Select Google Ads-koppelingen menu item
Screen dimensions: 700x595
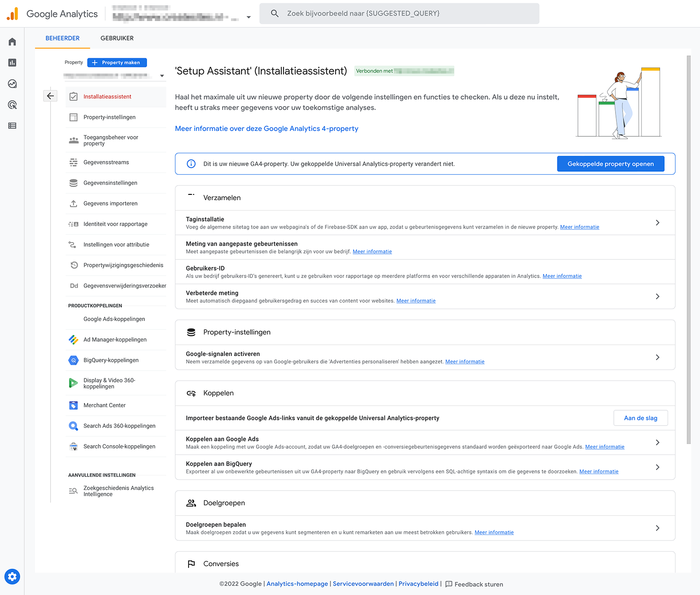(x=116, y=319)
